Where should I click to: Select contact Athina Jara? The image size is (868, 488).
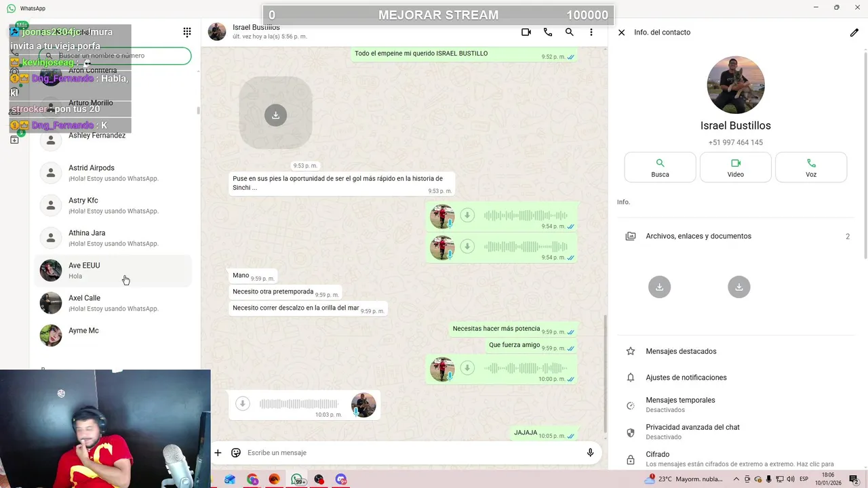(x=113, y=238)
